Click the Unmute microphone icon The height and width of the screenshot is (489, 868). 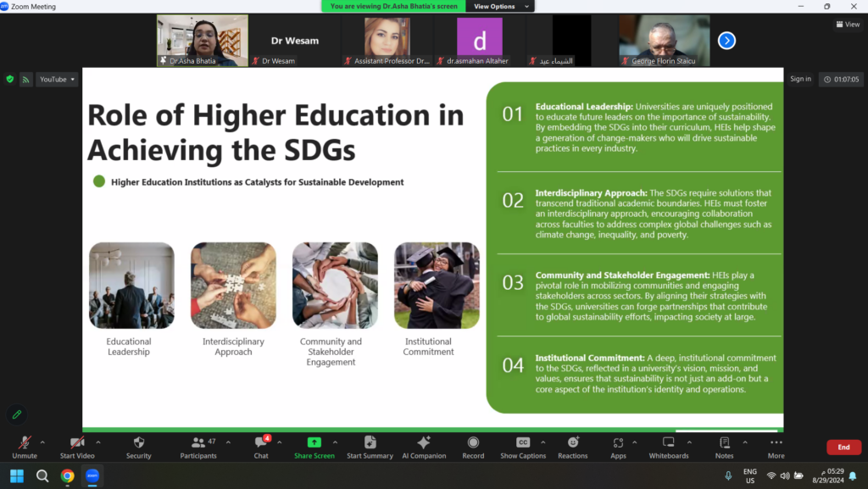click(x=25, y=442)
